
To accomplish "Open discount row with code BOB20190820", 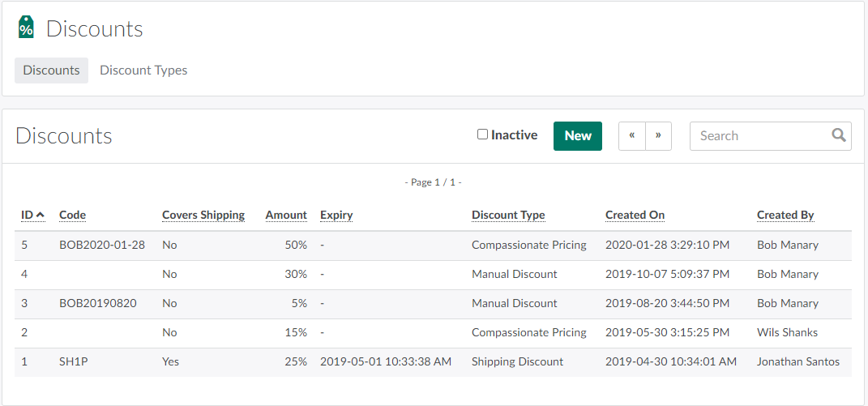I will click(x=98, y=303).
